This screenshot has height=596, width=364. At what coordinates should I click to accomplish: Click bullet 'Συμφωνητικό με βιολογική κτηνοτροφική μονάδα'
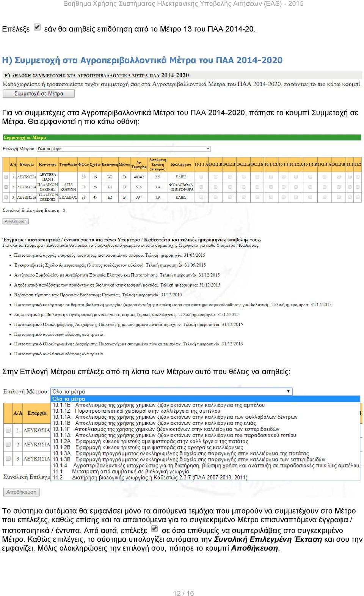tap(126, 314)
